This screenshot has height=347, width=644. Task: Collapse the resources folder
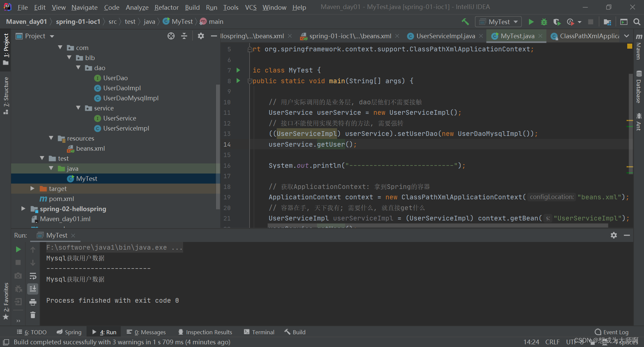click(51, 138)
